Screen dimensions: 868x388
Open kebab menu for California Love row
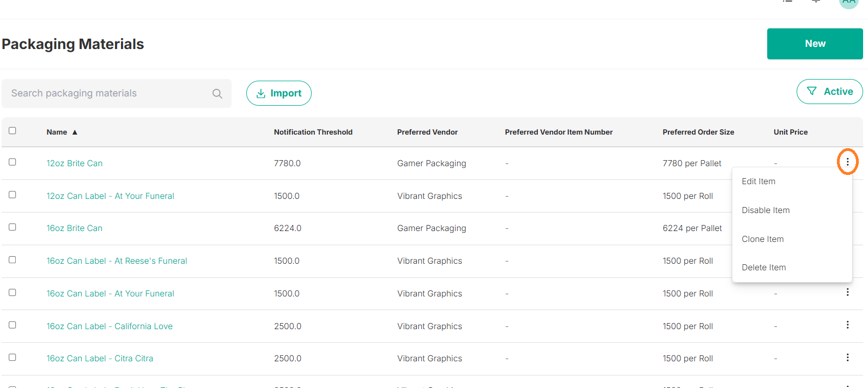(847, 325)
